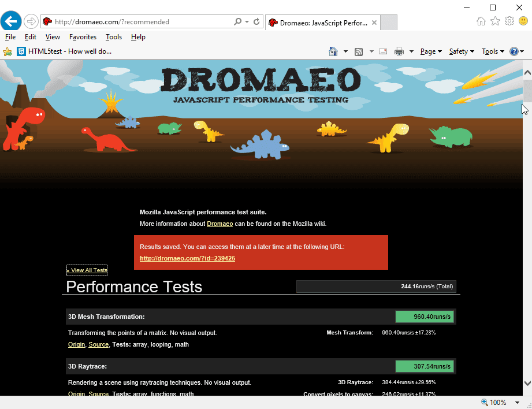Open the saved results URL id=239425
Viewport: 532px width, 409px height.
187,258
